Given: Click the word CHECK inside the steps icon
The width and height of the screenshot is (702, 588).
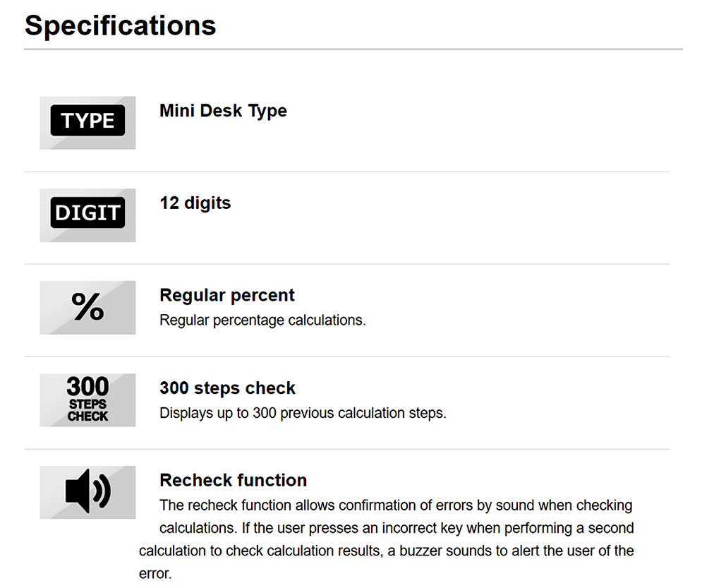Looking at the screenshot, I should tap(87, 416).
